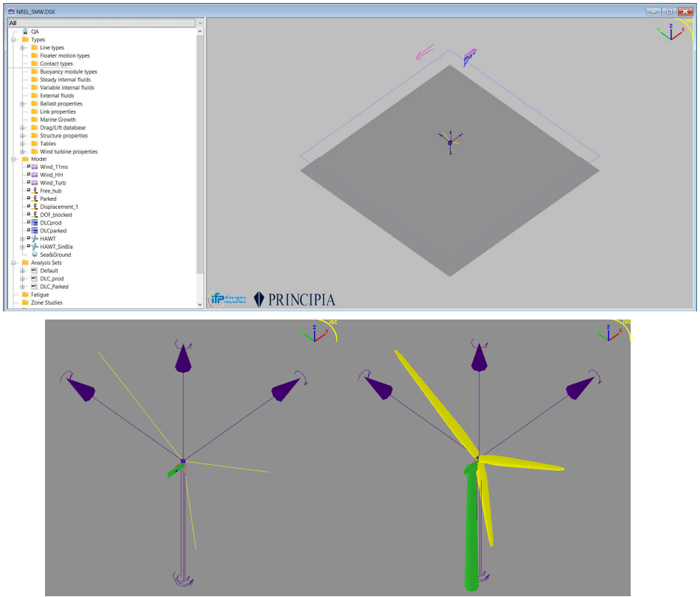The width and height of the screenshot is (700, 597).
Task: Click the PRINCIPIA logo link
Action: (294, 299)
